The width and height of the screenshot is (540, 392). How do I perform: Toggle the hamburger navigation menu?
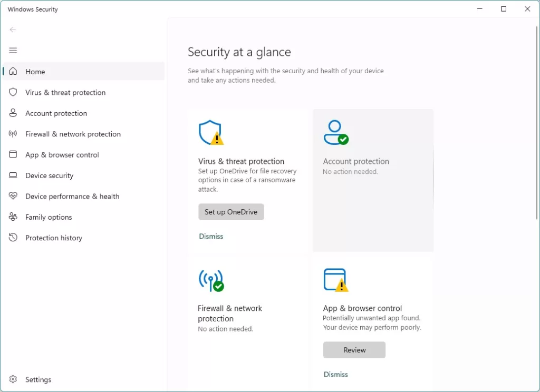[x=13, y=51]
